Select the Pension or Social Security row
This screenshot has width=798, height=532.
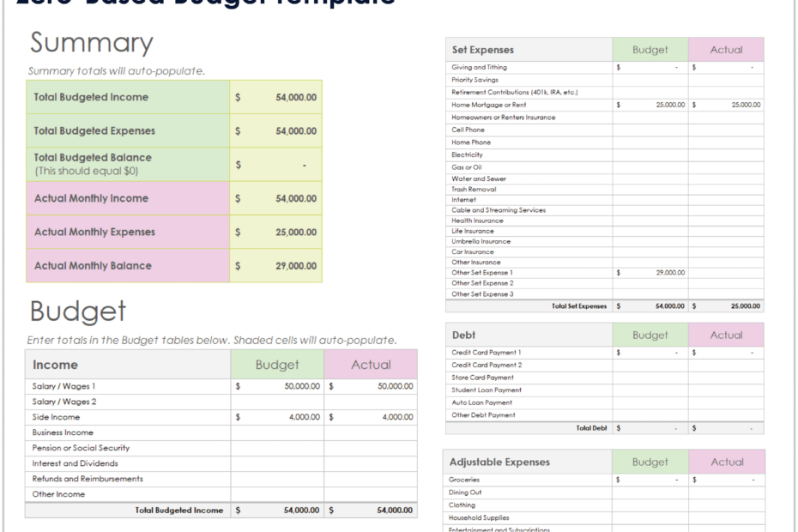coord(221,448)
